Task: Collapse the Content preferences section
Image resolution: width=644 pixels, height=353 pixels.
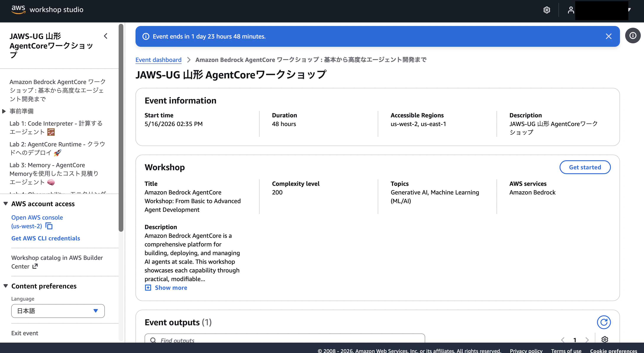Action: [5, 286]
